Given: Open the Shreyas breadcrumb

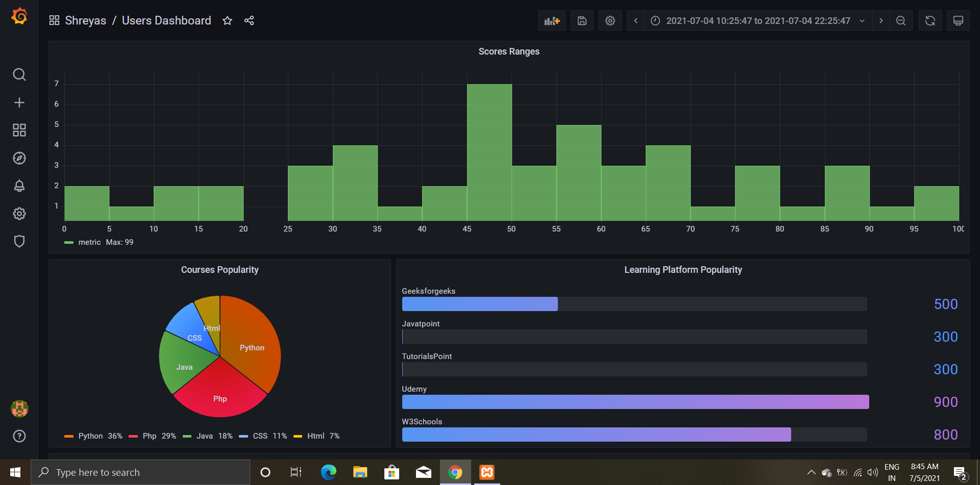Looking at the screenshot, I should tap(85, 20).
